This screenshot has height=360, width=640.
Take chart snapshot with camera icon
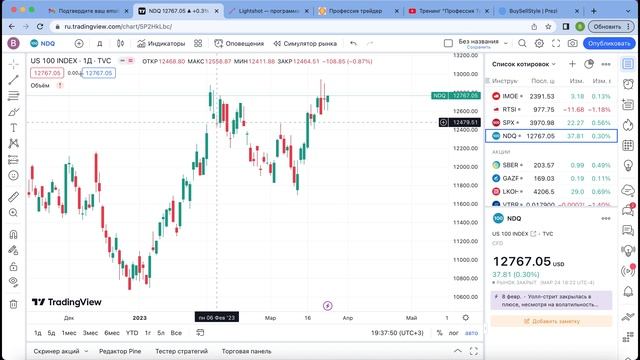click(573, 43)
